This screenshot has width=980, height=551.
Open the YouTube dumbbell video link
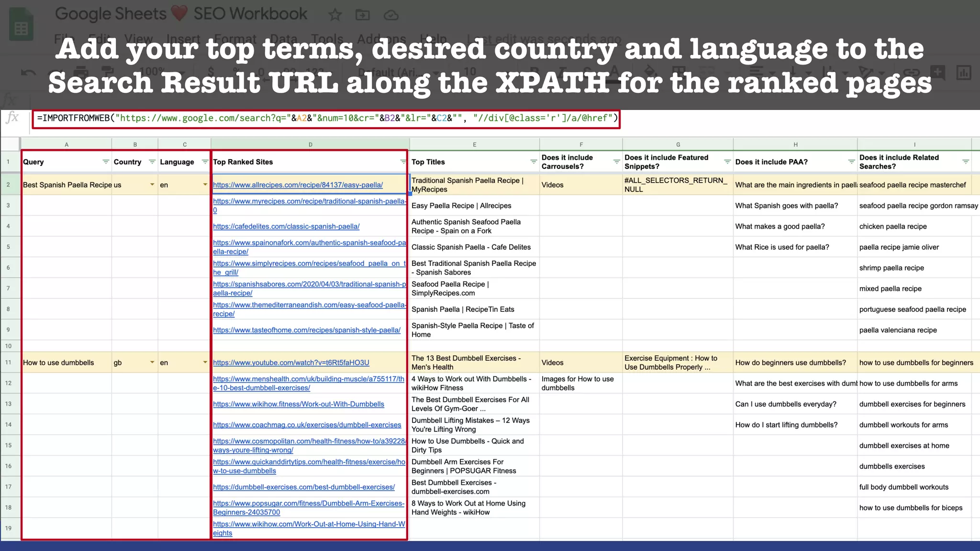click(291, 363)
